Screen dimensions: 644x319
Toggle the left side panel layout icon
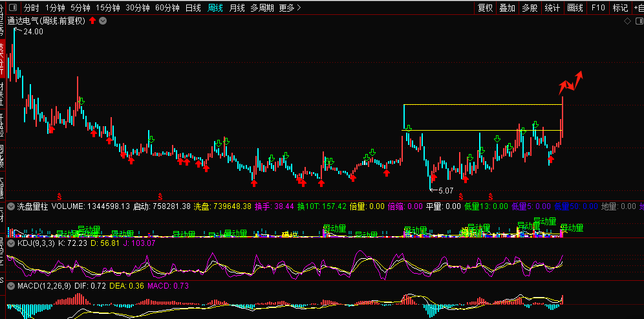click(13, 8)
